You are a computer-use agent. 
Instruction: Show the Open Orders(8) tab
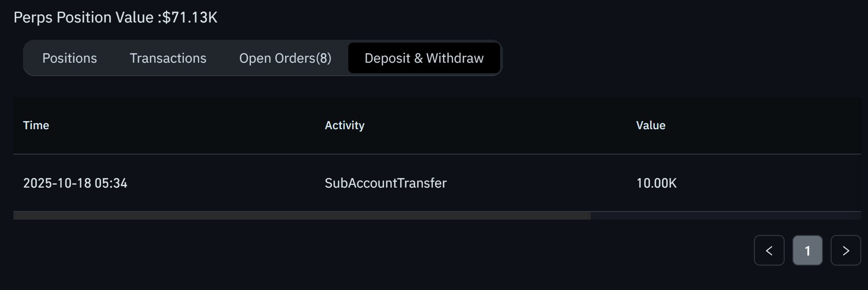(x=285, y=58)
